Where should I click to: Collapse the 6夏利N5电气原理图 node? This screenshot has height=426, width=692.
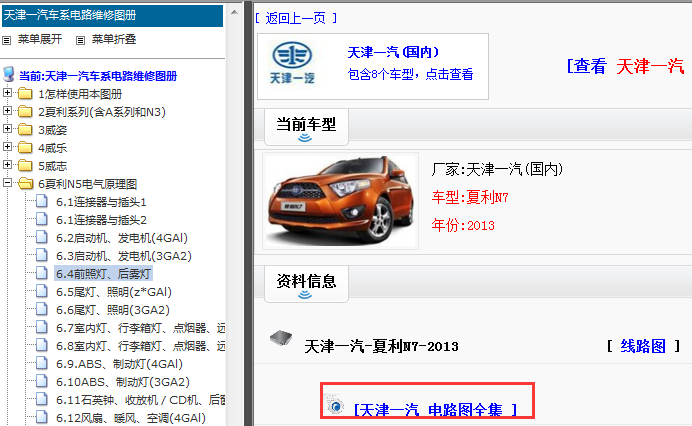click(7, 182)
